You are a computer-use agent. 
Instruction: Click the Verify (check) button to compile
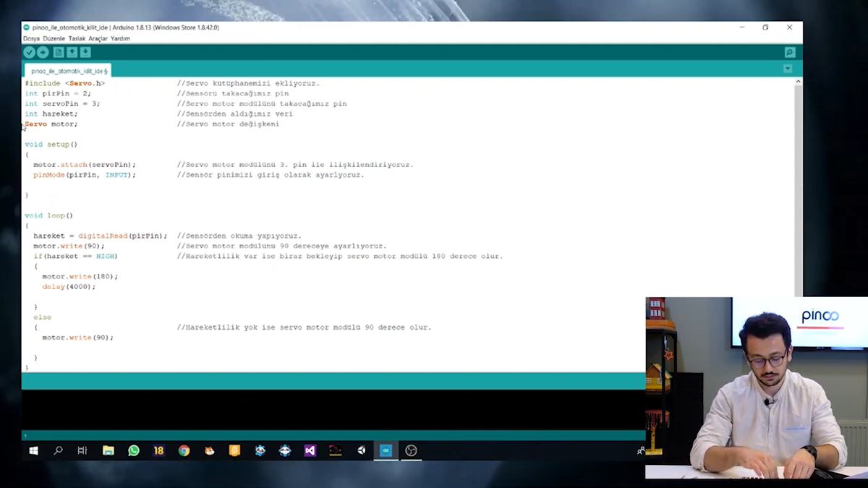tap(29, 52)
